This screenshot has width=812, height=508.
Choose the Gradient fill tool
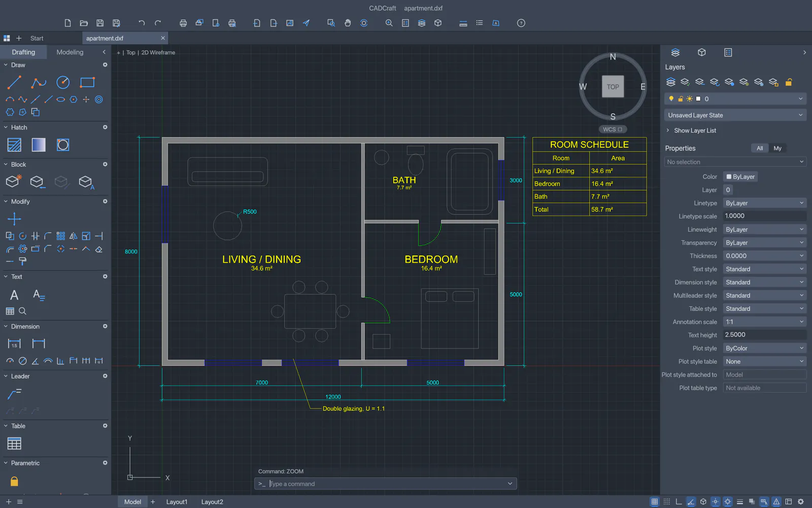tap(39, 145)
